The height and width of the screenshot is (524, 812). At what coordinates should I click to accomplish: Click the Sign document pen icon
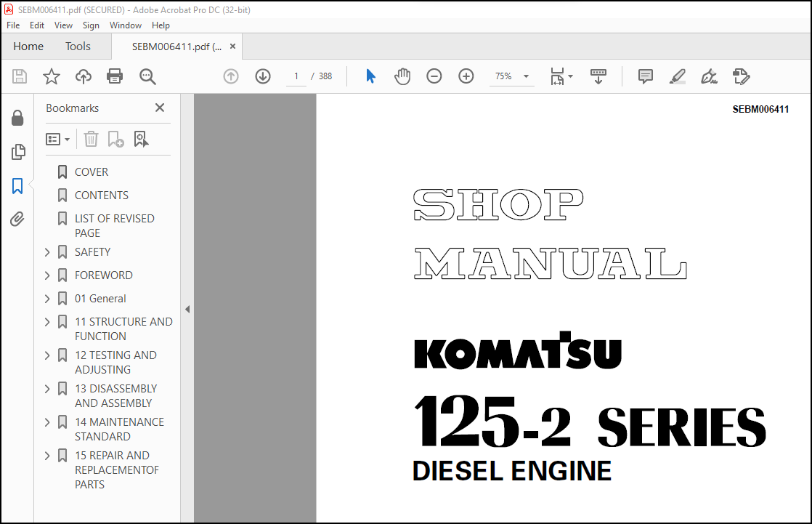pos(709,77)
